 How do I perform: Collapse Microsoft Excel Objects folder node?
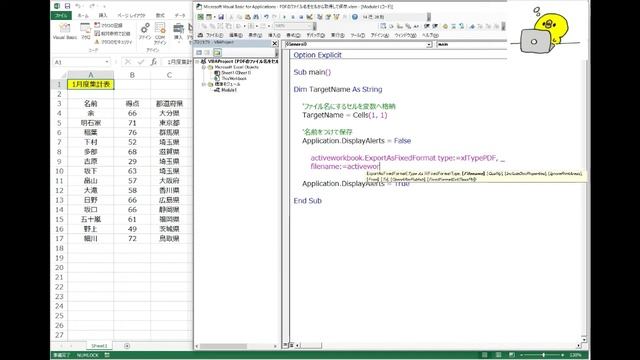pyautogui.click(x=203, y=67)
